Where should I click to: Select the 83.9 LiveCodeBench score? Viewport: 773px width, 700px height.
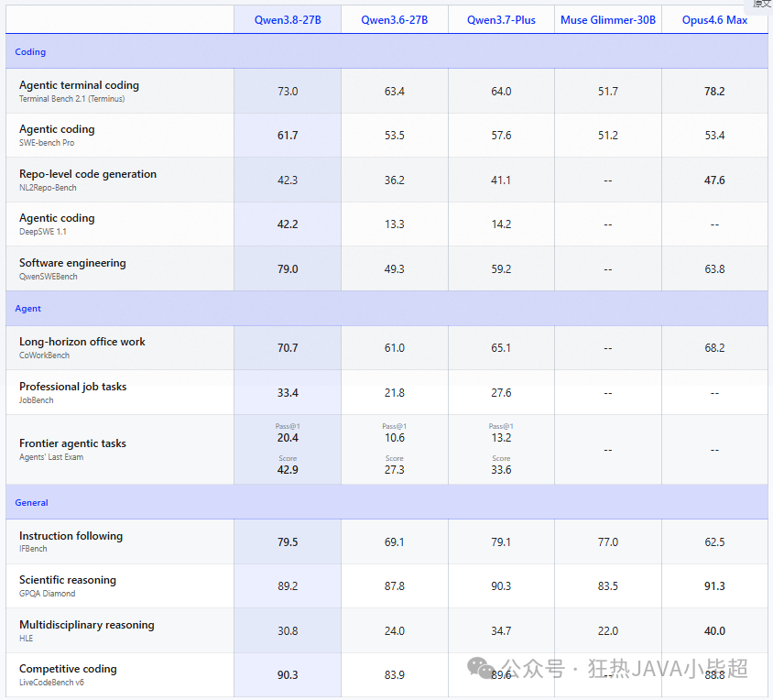(x=395, y=675)
